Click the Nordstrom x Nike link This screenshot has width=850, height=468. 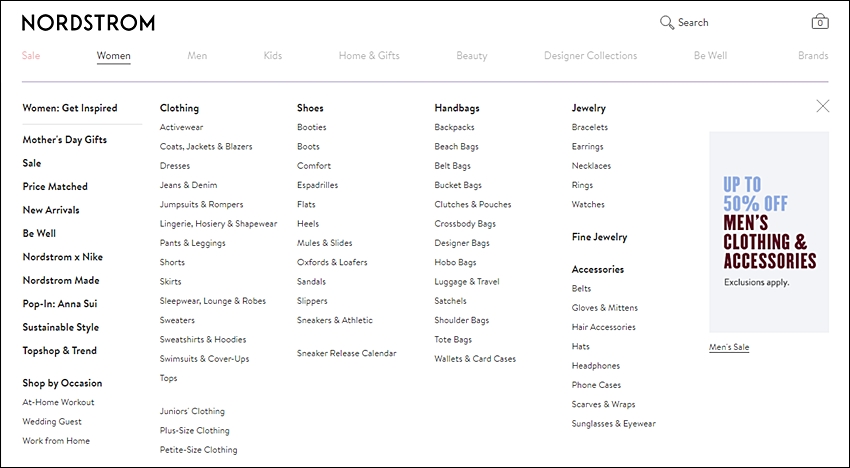coord(62,257)
